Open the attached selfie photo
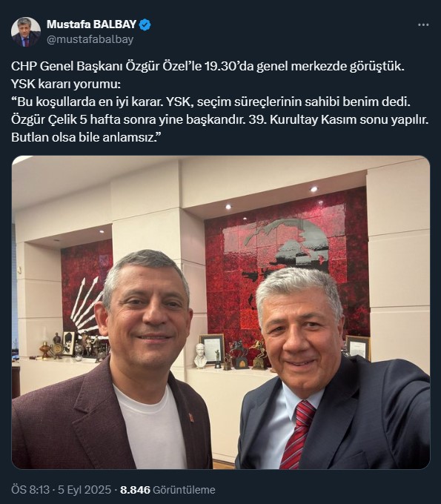Viewport: 441px width, 504px height. pyautogui.click(x=221, y=312)
